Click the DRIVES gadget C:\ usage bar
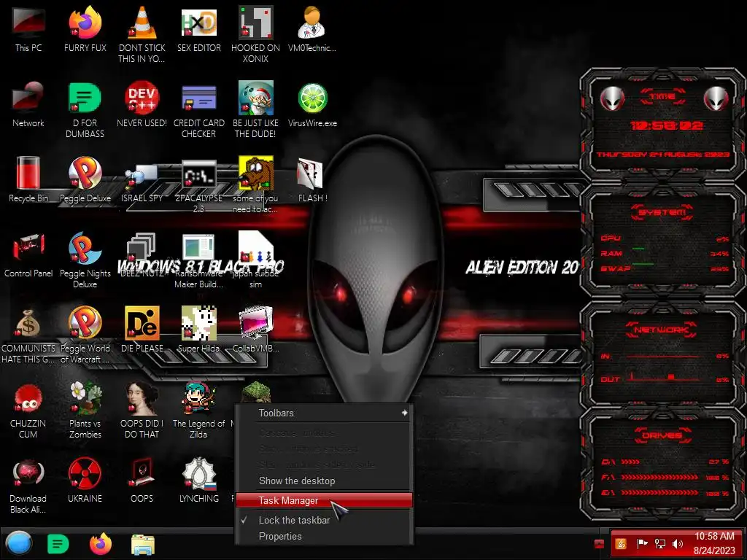Screen dimensions: 747x560 [x=630, y=462]
